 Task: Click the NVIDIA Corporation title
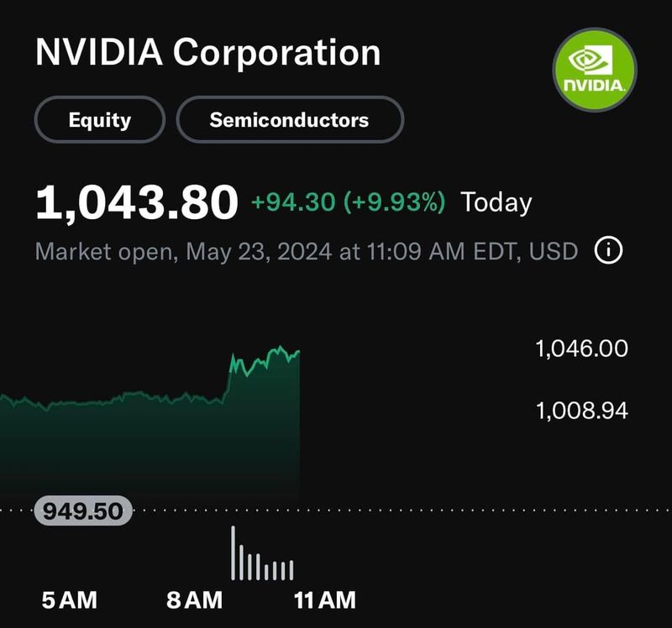point(208,54)
